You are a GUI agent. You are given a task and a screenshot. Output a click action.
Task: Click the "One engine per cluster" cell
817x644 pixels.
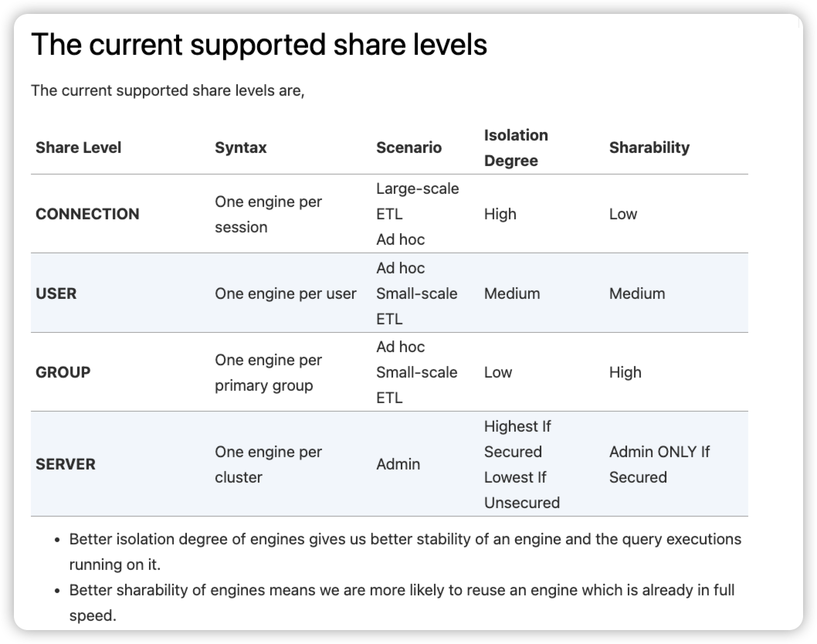(268, 464)
